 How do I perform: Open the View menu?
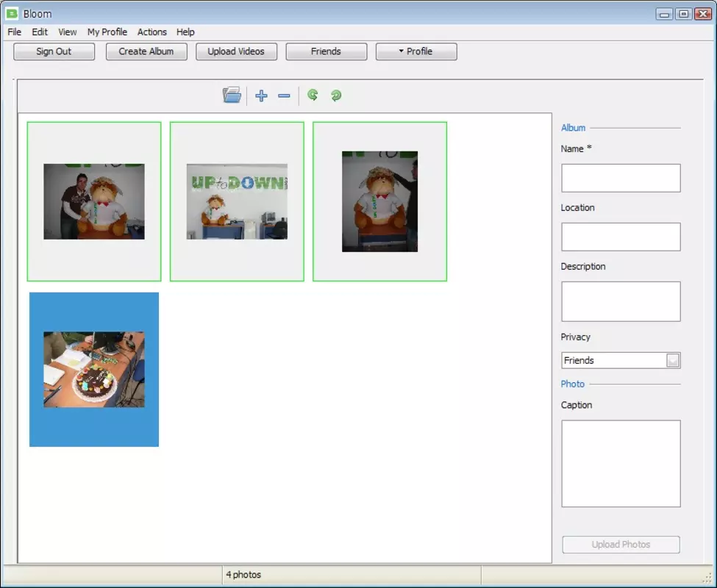point(67,32)
